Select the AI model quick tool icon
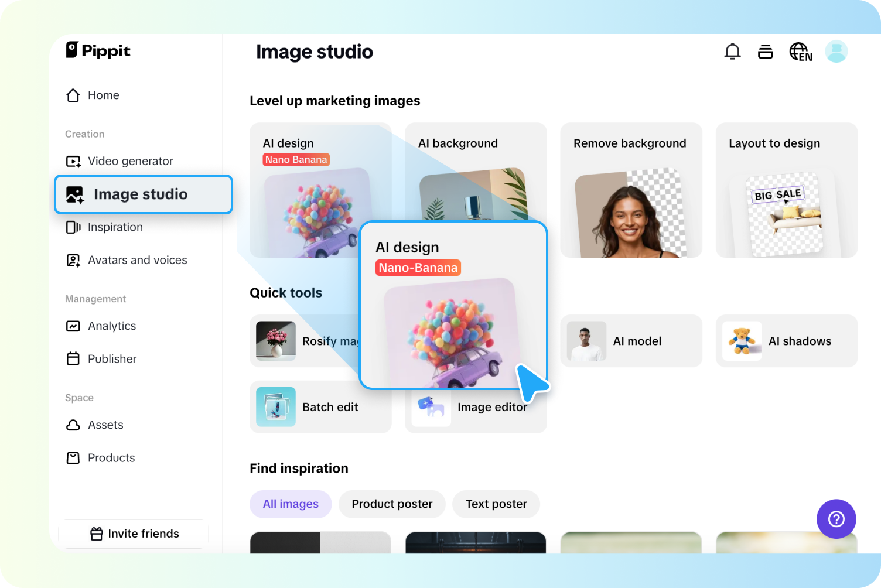The height and width of the screenshot is (588, 881). (586, 341)
